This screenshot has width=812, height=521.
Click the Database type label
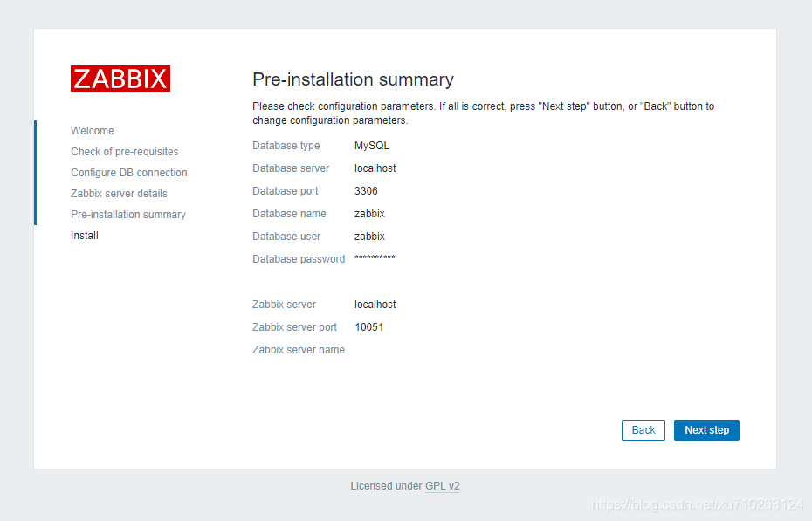[286, 146]
